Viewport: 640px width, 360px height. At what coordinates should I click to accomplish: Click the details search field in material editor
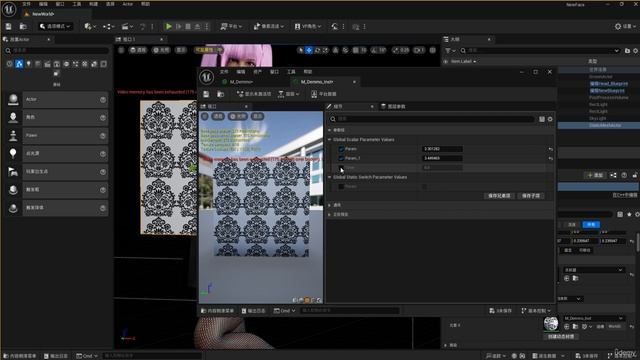point(433,119)
